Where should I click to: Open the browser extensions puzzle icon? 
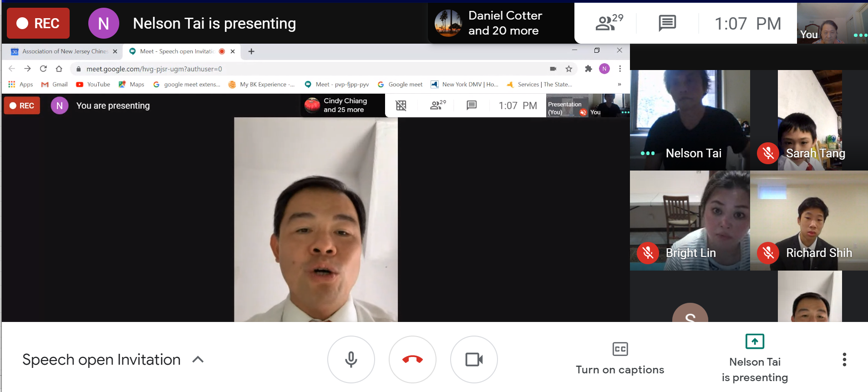(x=588, y=69)
